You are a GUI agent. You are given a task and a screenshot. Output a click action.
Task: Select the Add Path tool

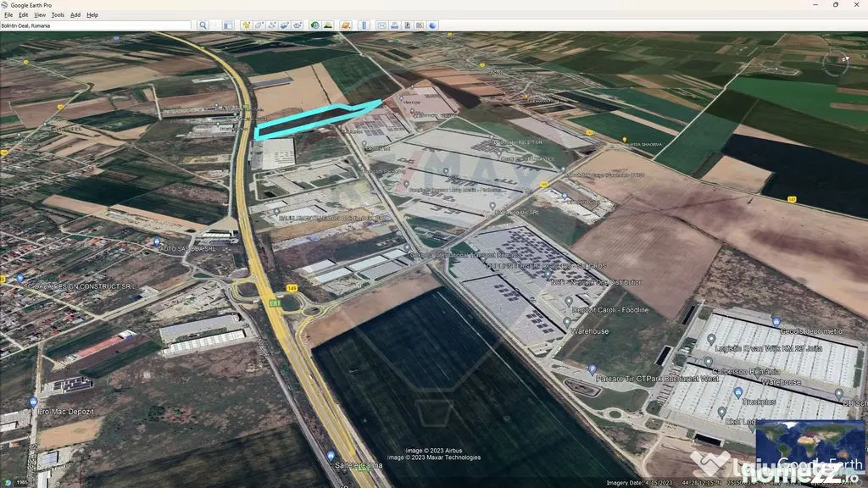[x=271, y=25]
